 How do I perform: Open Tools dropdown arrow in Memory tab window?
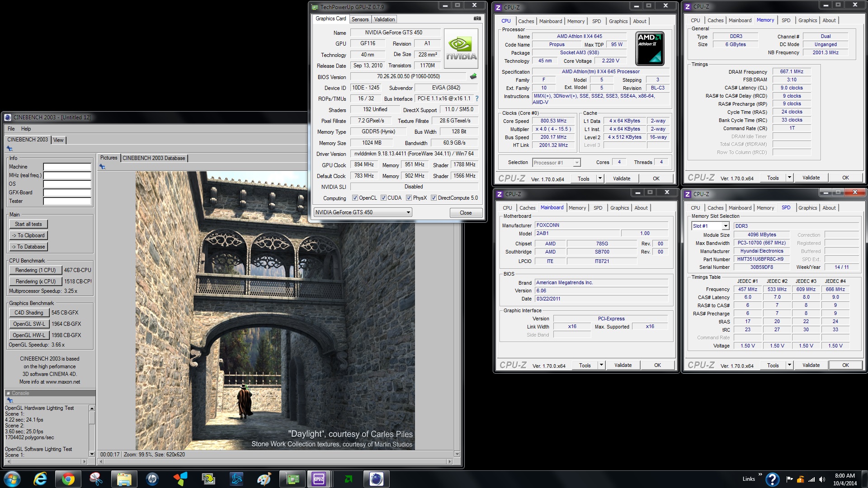(x=789, y=178)
